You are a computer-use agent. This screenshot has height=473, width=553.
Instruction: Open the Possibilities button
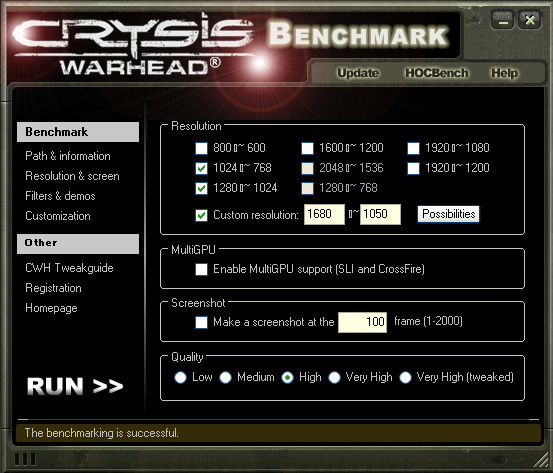[x=449, y=214]
